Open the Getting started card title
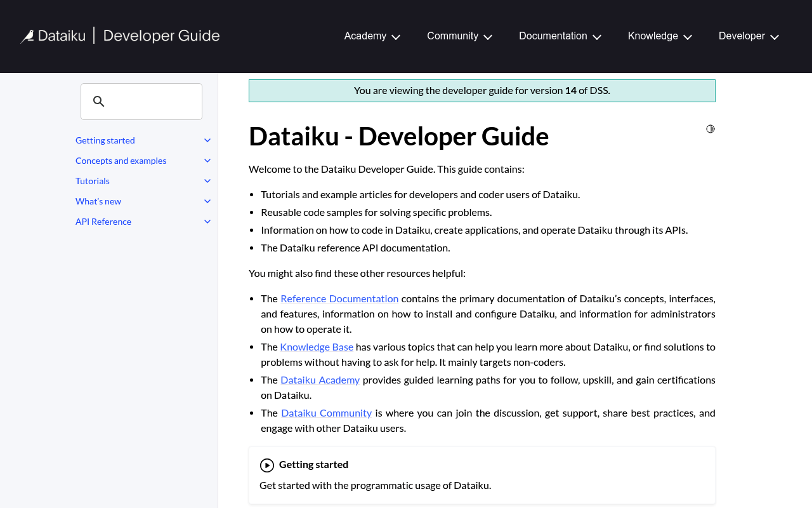812x508 pixels. [x=313, y=464]
